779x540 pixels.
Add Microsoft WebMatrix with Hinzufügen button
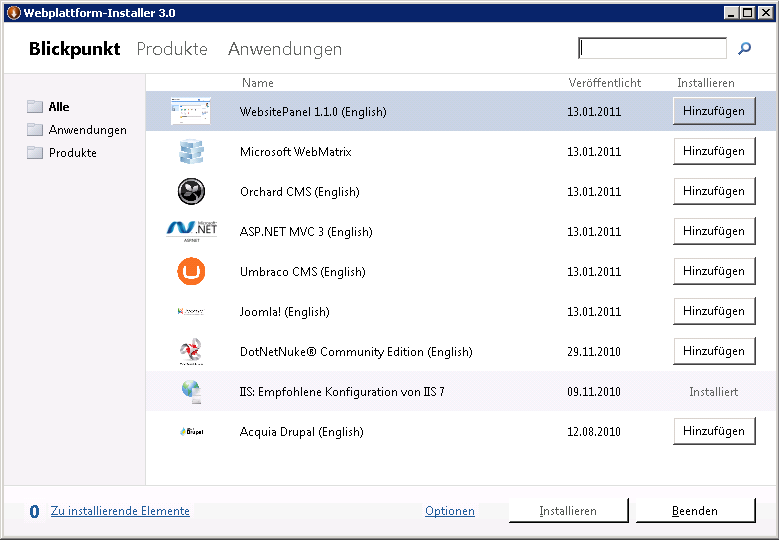pyautogui.click(x=713, y=151)
